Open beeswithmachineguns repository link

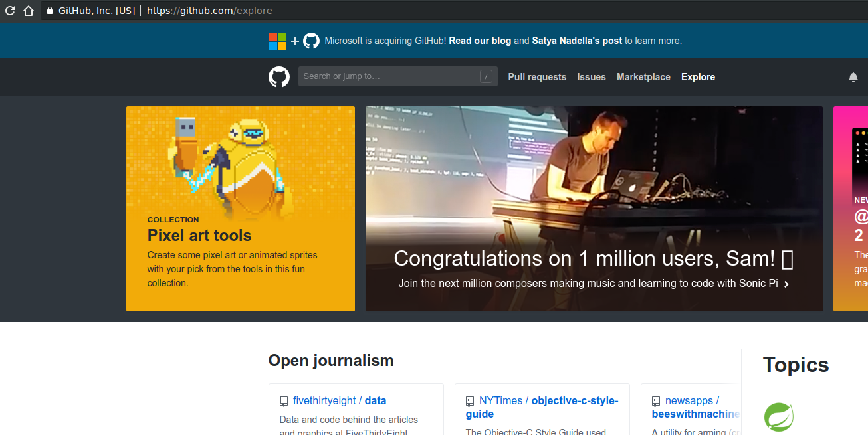tap(697, 414)
